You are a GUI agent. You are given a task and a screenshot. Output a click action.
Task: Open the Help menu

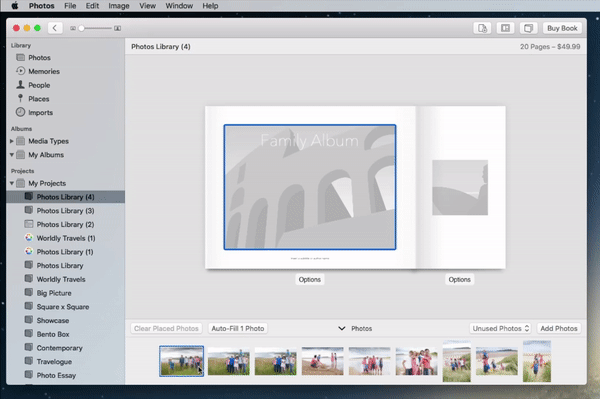coord(210,6)
